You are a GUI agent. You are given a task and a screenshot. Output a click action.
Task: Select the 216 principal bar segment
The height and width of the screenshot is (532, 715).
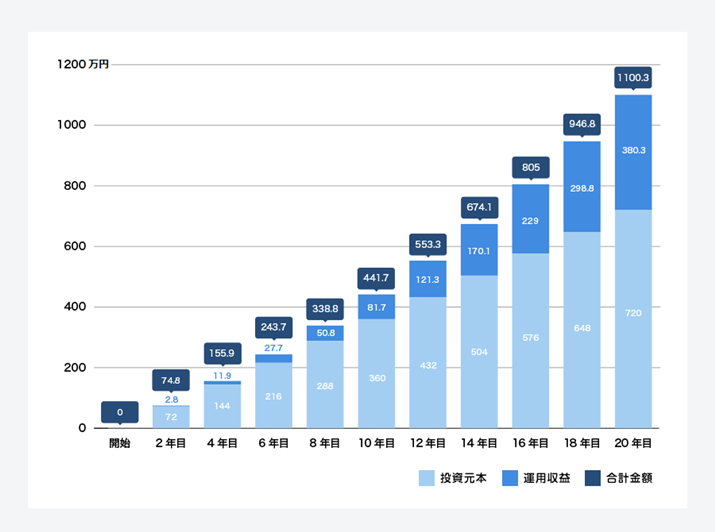click(274, 395)
